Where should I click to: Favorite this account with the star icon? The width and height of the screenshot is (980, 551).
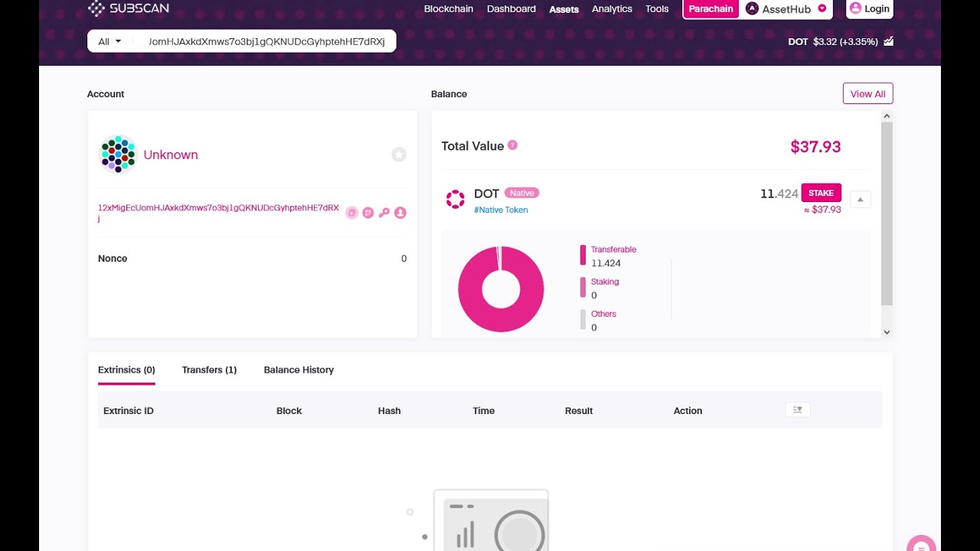[x=399, y=155]
